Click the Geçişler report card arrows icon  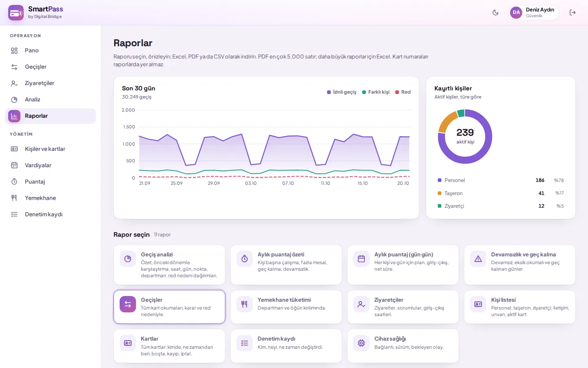(x=128, y=304)
